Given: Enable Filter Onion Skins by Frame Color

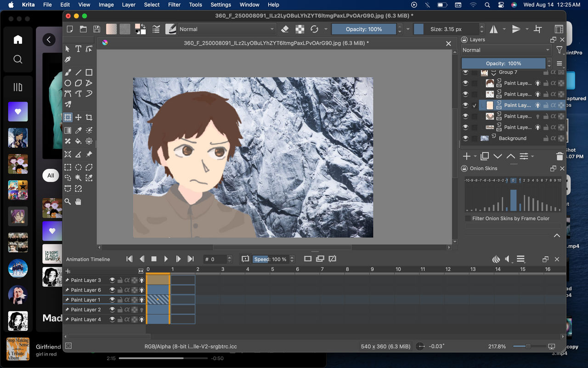Looking at the screenshot, I should (468, 218).
